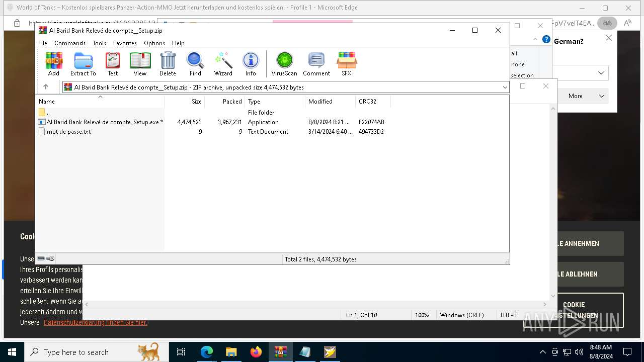Open the Commands menu

point(70,43)
